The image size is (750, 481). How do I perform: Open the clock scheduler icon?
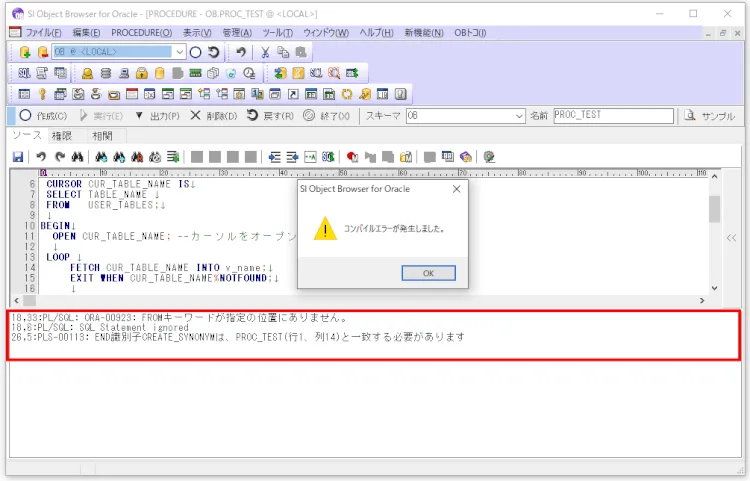[x=249, y=73]
